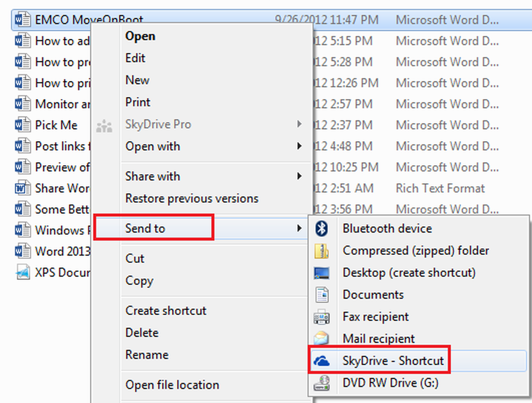Click the Word icon beside Some Bett file
The height and width of the screenshot is (403, 532).
point(23,209)
